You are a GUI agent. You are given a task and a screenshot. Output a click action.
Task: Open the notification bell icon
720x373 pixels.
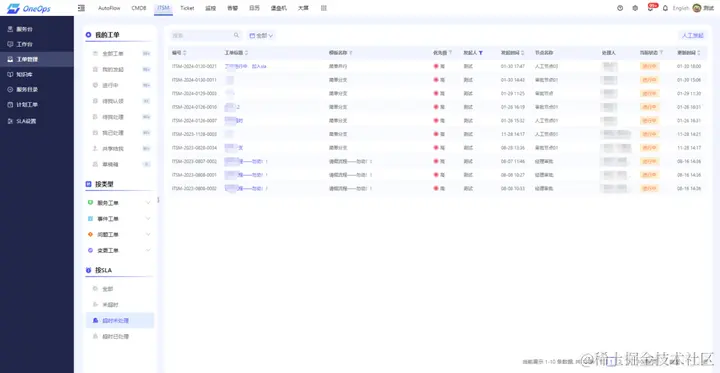(x=665, y=8)
